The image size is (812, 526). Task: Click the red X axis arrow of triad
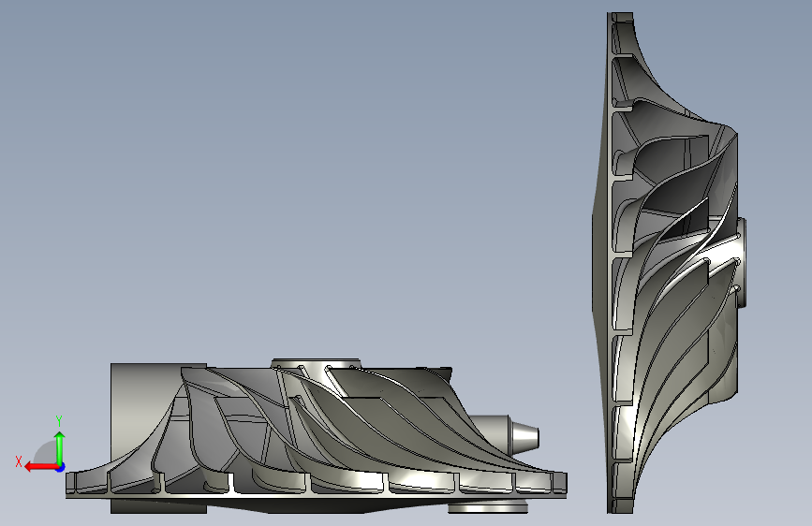point(40,467)
